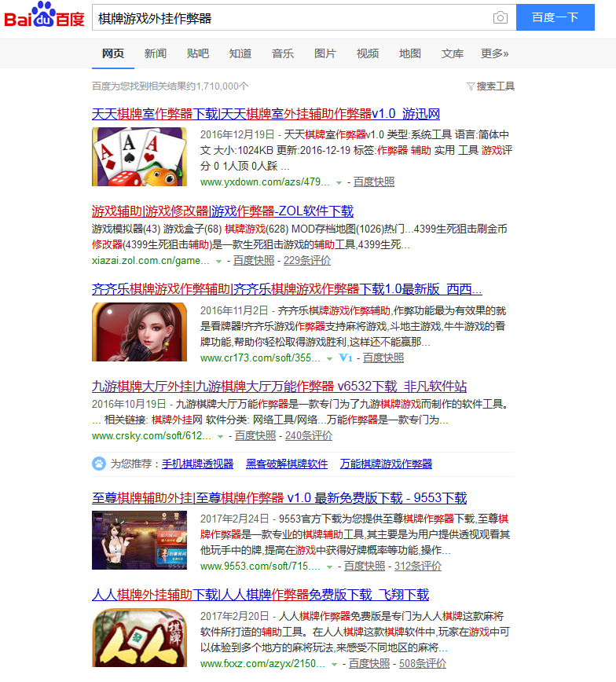Open 搜索工具 filter tools
This screenshot has width=616, height=682.
click(x=496, y=86)
